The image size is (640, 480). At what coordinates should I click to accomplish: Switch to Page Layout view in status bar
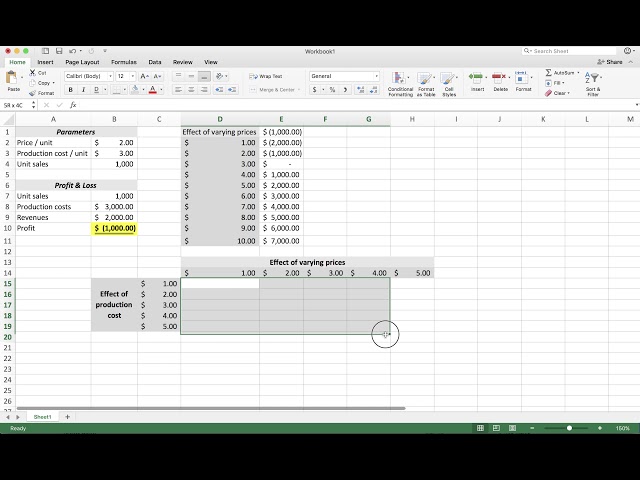(496, 428)
